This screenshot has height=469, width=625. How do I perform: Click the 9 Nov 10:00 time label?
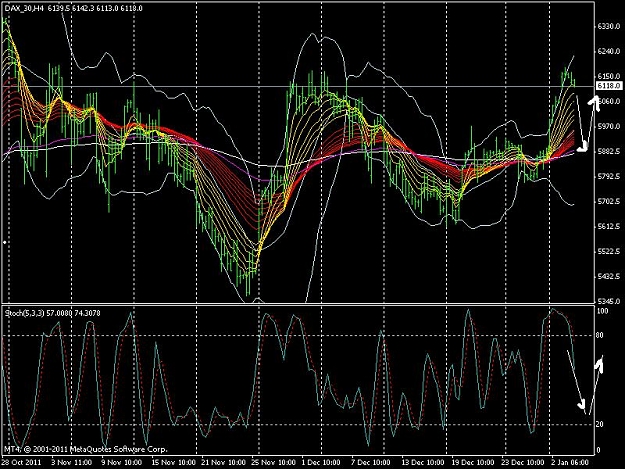click(x=121, y=462)
